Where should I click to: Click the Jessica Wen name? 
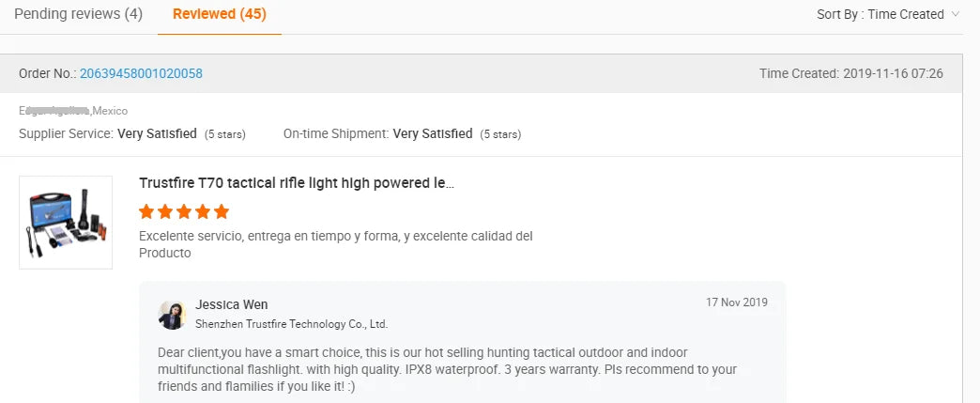[x=232, y=304]
